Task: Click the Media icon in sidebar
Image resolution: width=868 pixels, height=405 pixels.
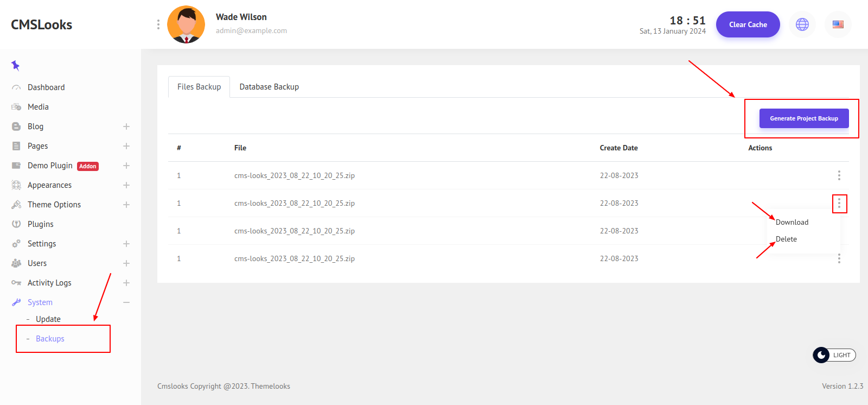Action: [16, 107]
